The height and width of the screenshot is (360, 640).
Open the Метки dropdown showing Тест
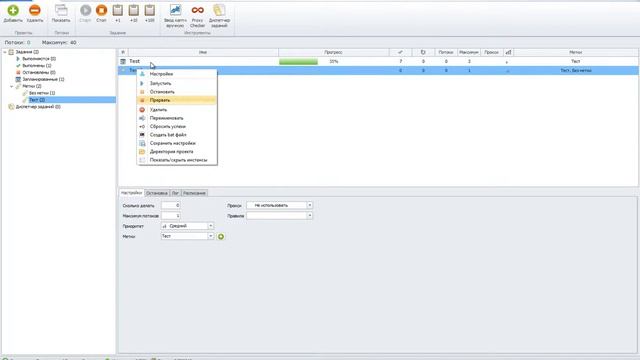click(x=211, y=236)
